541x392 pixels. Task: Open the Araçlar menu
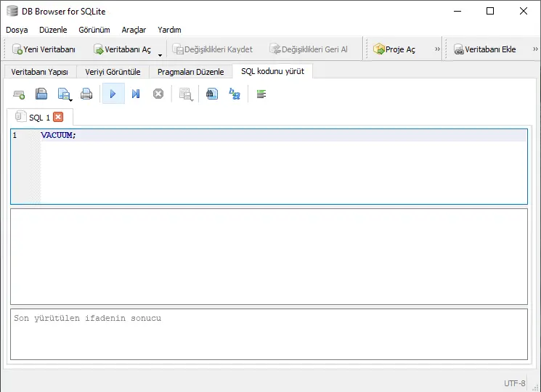coord(134,30)
